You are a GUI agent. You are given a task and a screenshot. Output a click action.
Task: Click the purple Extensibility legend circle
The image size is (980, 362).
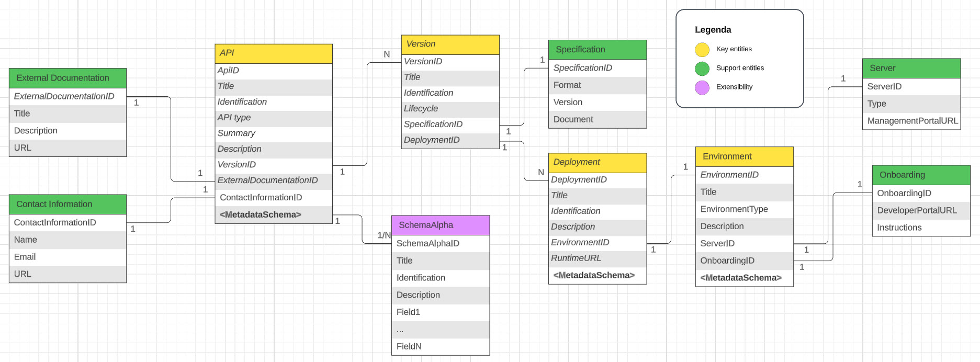coord(702,87)
